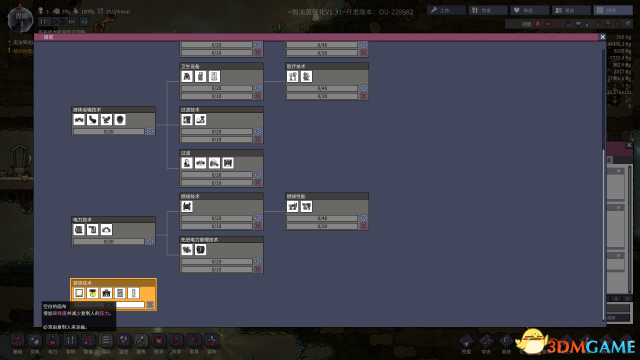Open the 工作 jobs tab with wrench

tap(446, 10)
